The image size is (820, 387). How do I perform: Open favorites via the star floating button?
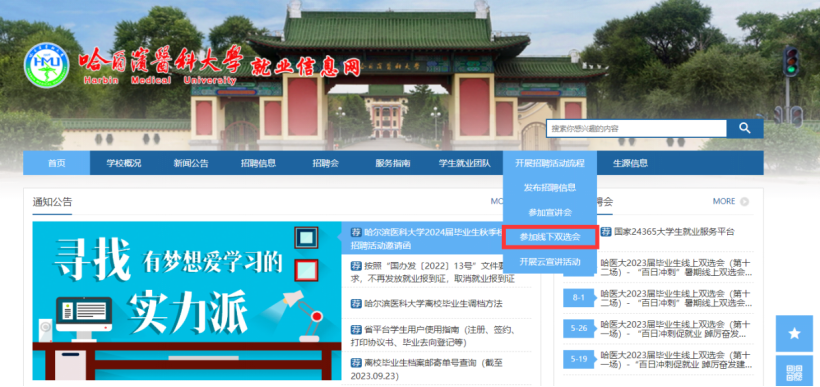coord(794,333)
